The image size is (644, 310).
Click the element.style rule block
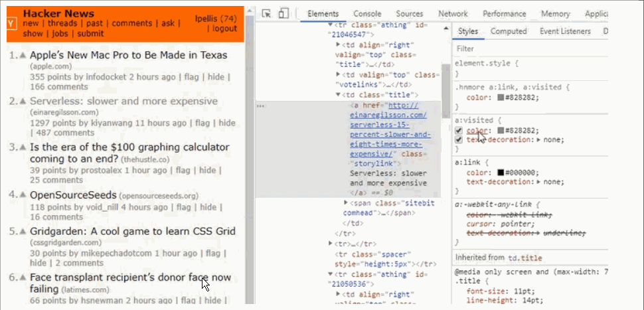point(530,68)
